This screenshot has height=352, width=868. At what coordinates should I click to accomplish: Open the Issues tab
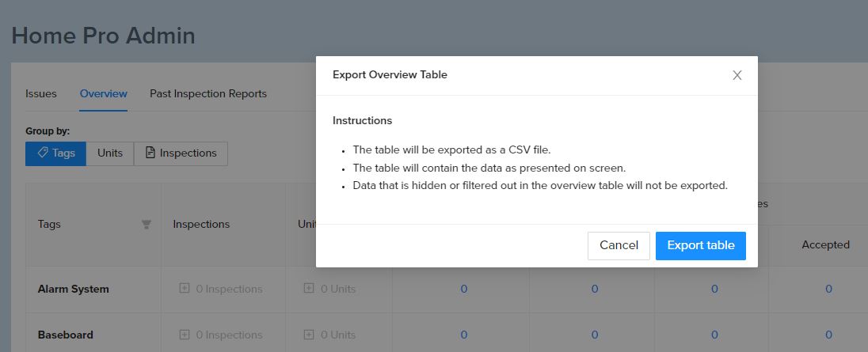click(x=41, y=93)
